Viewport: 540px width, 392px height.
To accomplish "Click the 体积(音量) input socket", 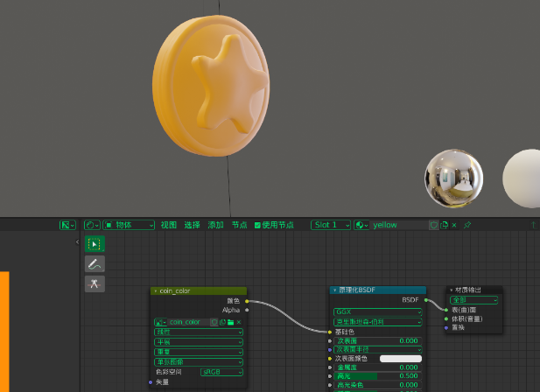I will tap(446, 319).
